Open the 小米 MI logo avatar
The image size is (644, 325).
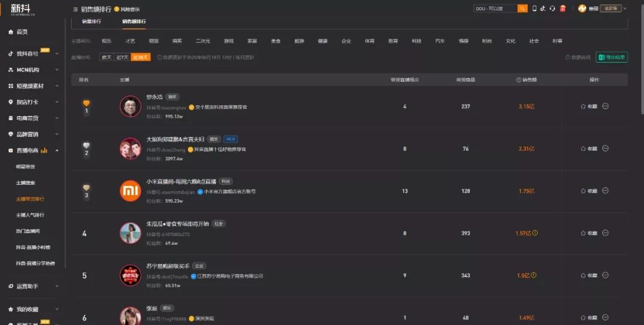131,191
